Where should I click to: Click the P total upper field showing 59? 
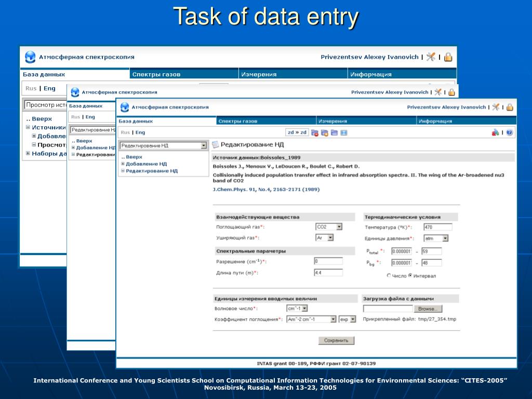click(x=432, y=251)
